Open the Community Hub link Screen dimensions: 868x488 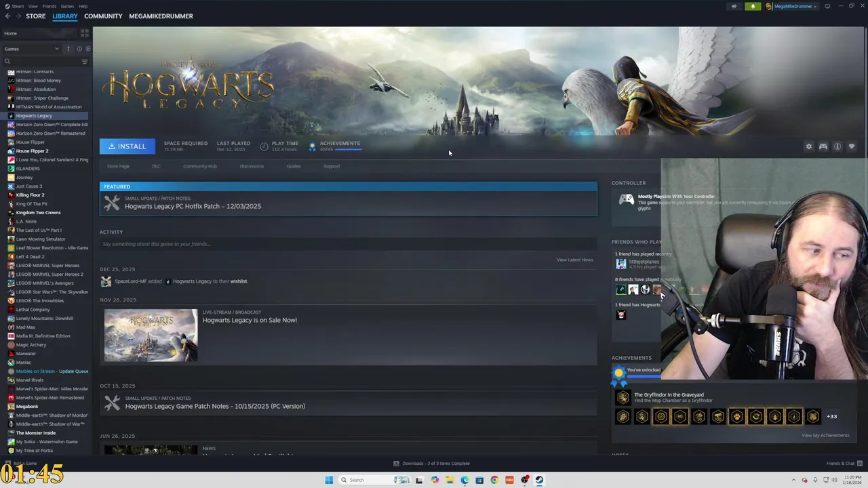pyautogui.click(x=200, y=166)
